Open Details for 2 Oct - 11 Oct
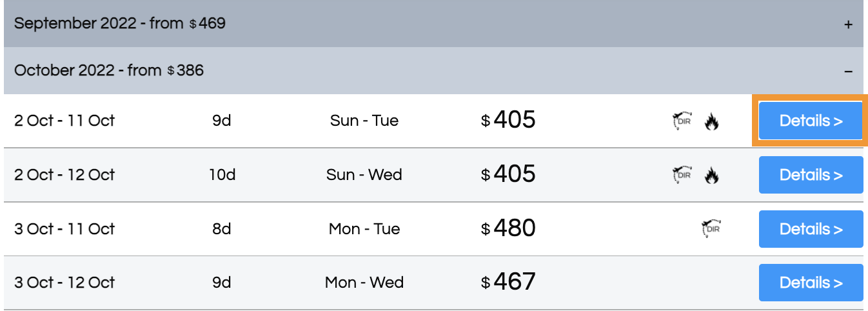868x311 pixels. coord(811,121)
